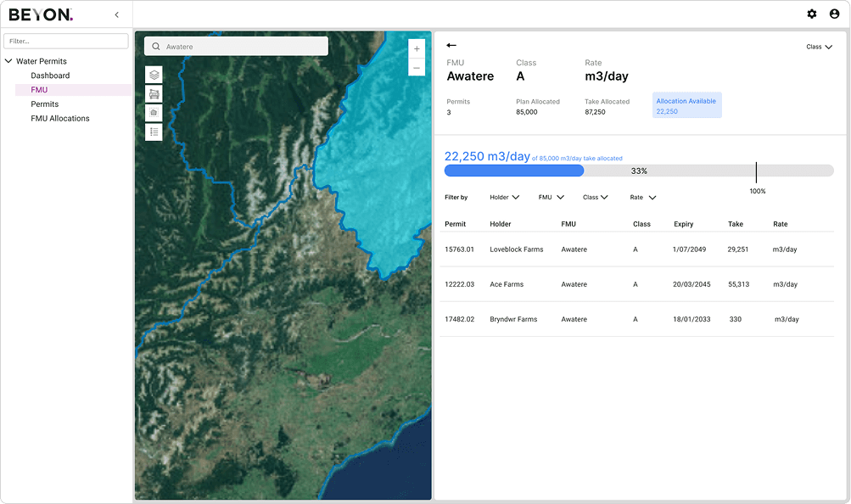Open the Class filter dropdown in filter row
Viewport: 851px width, 504px height.
pos(596,198)
